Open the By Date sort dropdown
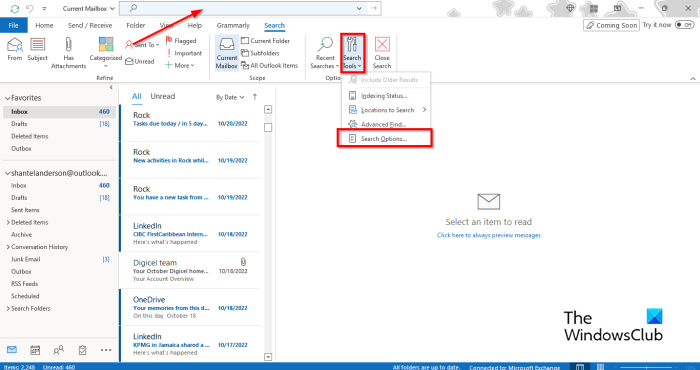This screenshot has width=700, height=370. click(230, 97)
